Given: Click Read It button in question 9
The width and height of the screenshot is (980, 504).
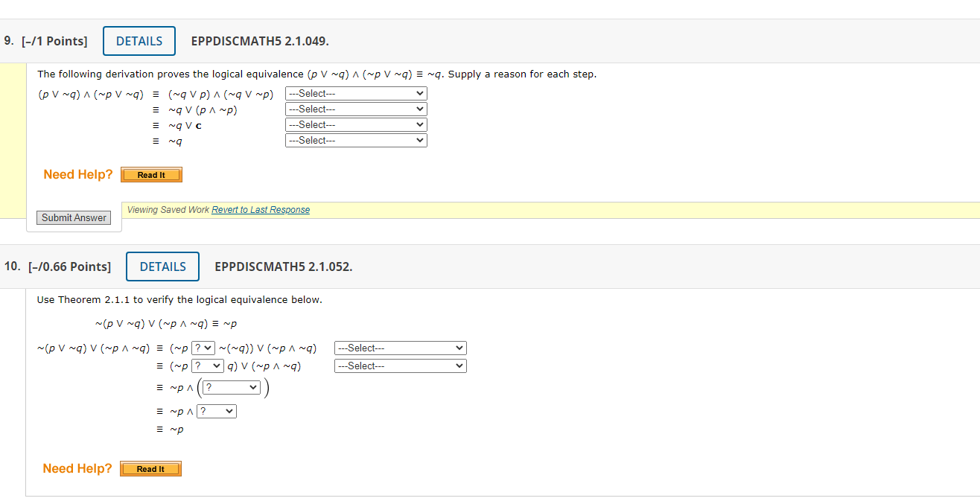Looking at the screenshot, I should 151,175.
